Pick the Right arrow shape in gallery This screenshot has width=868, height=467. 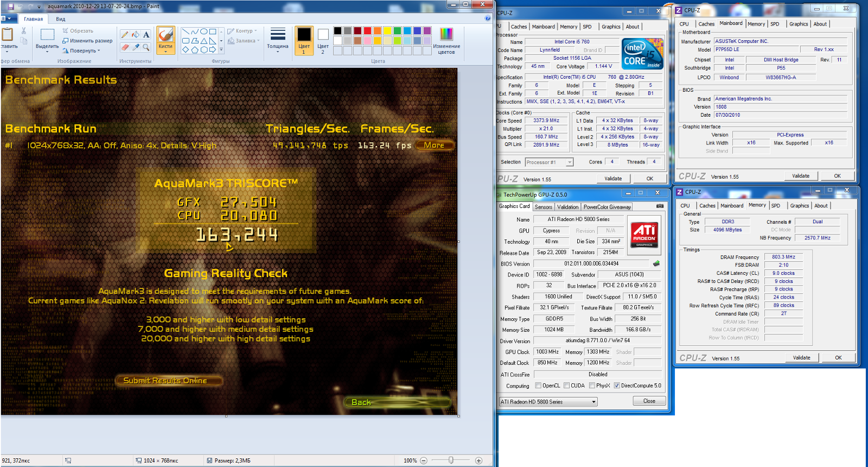coord(213,49)
